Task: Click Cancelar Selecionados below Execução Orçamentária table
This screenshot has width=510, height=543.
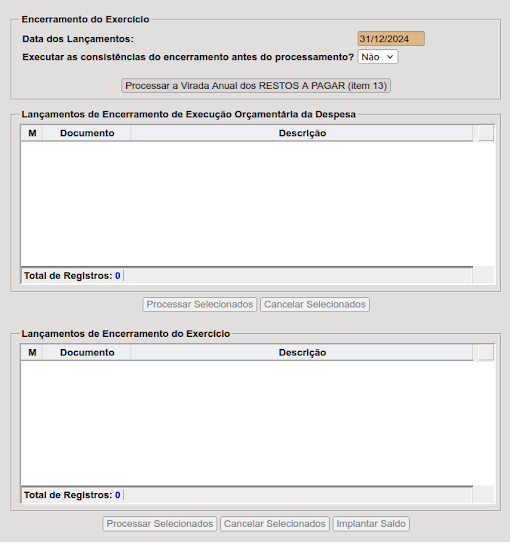Action: [x=315, y=304]
